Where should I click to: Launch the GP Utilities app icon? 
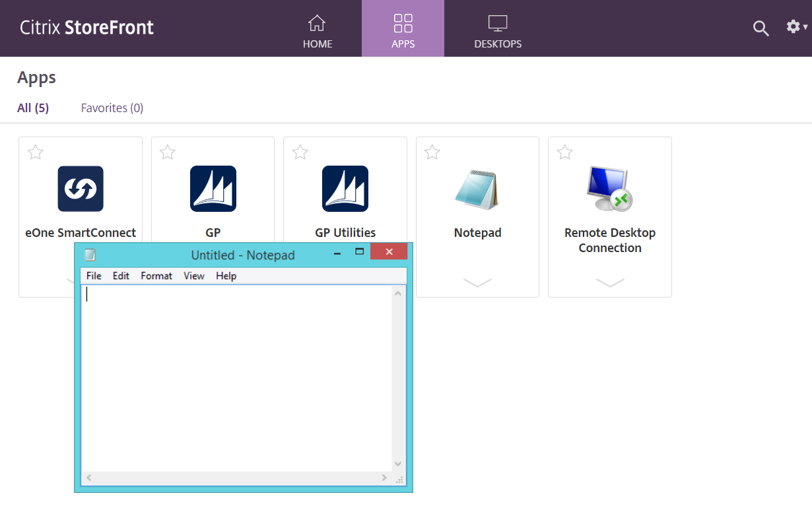(x=345, y=189)
